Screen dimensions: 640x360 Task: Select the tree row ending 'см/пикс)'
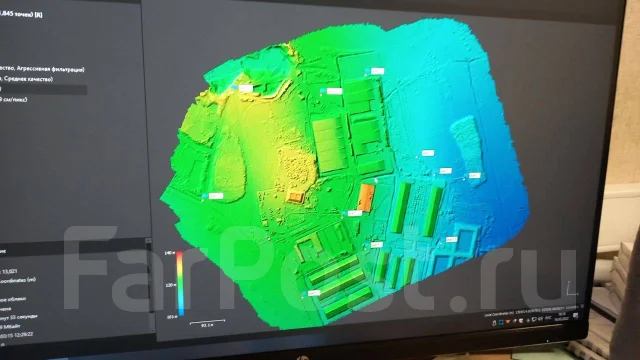coord(13,99)
